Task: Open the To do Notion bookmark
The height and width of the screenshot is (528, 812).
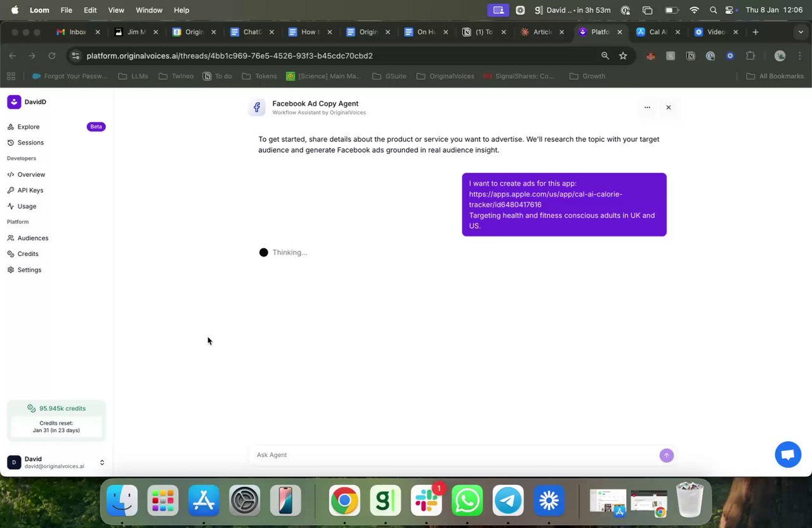Action: pyautogui.click(x=218, y=76)
